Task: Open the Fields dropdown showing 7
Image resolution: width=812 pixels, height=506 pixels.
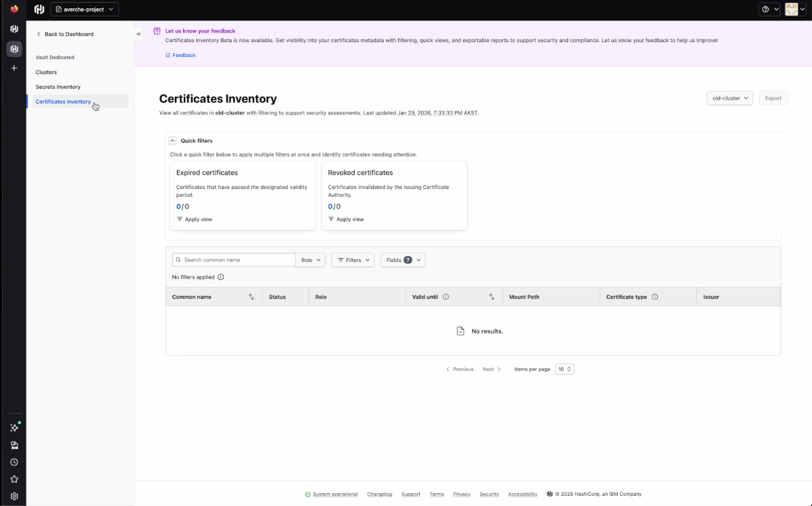Action: pos(402,259)
